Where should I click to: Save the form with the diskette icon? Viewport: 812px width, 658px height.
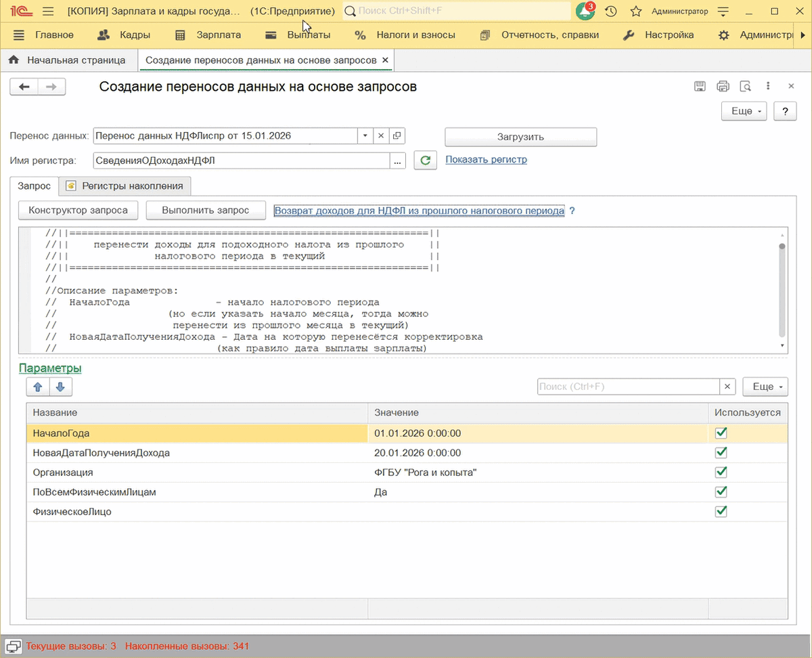click(700, 86)
